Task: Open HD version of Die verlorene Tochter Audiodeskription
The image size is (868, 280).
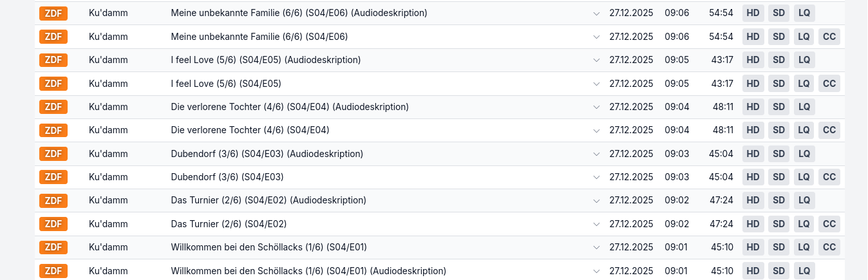Action: (x=753, y=107)
